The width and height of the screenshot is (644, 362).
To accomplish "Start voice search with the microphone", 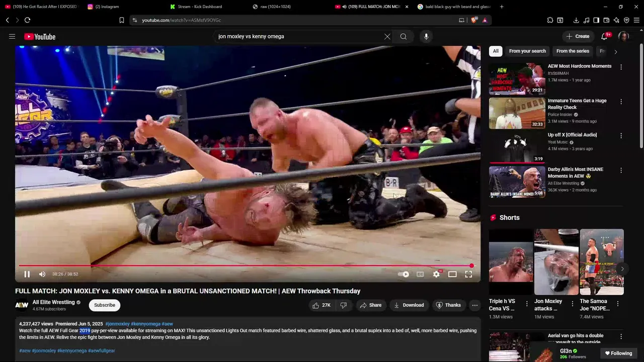I will click(426, 36).
